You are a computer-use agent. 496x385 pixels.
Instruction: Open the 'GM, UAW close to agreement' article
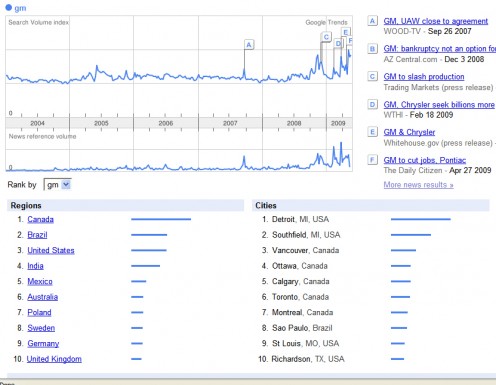pyautogui.click(x=435, y=21)
